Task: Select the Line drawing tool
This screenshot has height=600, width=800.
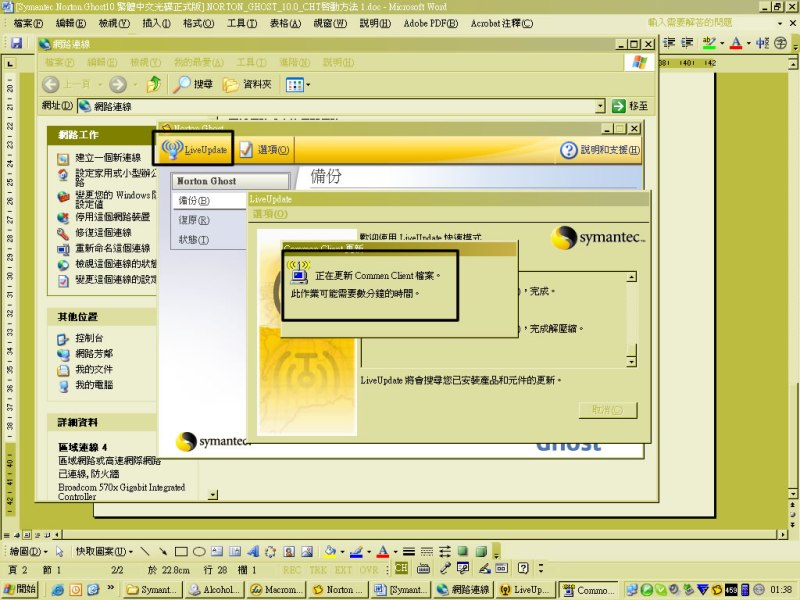Action: tap(145, 552)
